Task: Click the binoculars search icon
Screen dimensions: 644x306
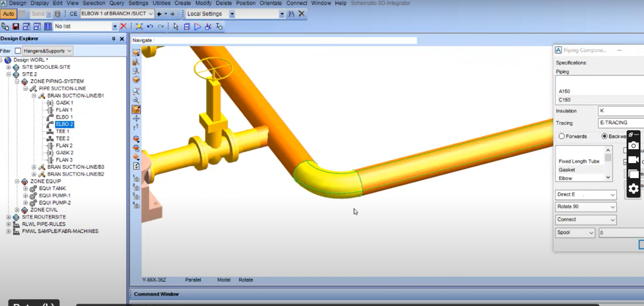Action: pyautogui.click(x=291, y=14)
